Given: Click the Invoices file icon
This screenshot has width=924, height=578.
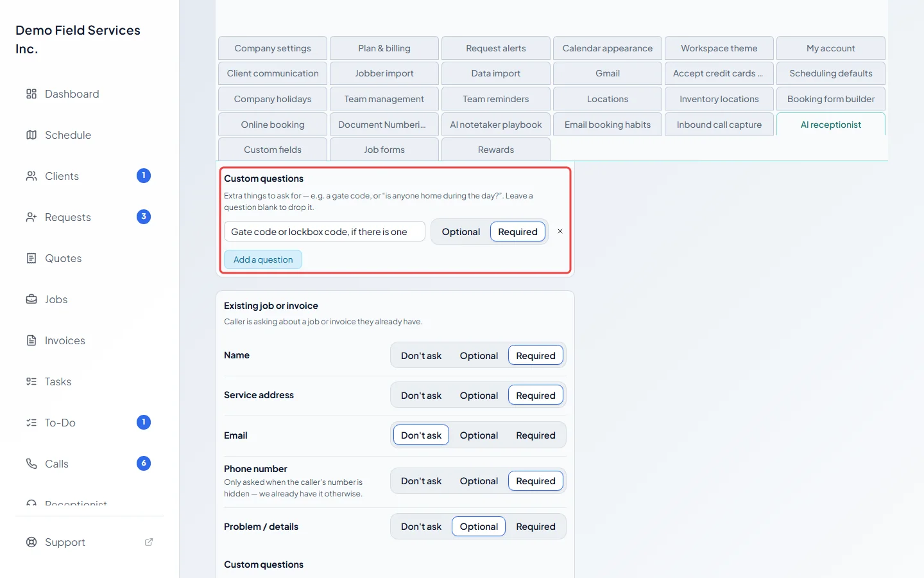Looking at the screenshot, I should tap(31, 340).
